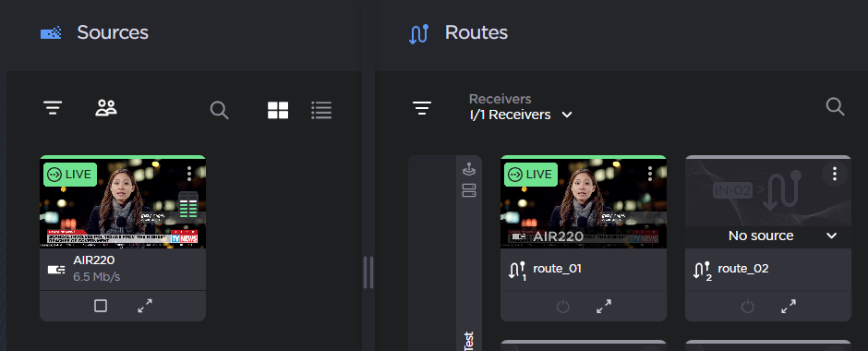The width and height of the screenshot is (868, 351).
Task: Click the route_01 route icon
Action: [517, 271]
